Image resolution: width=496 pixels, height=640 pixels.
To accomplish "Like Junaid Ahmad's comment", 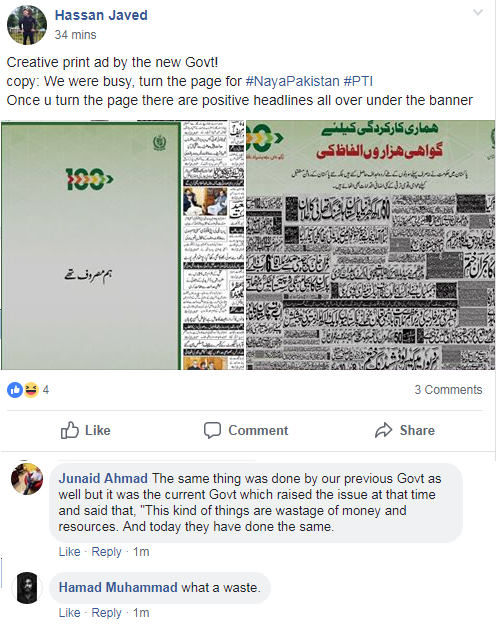I will pos(69,552).
